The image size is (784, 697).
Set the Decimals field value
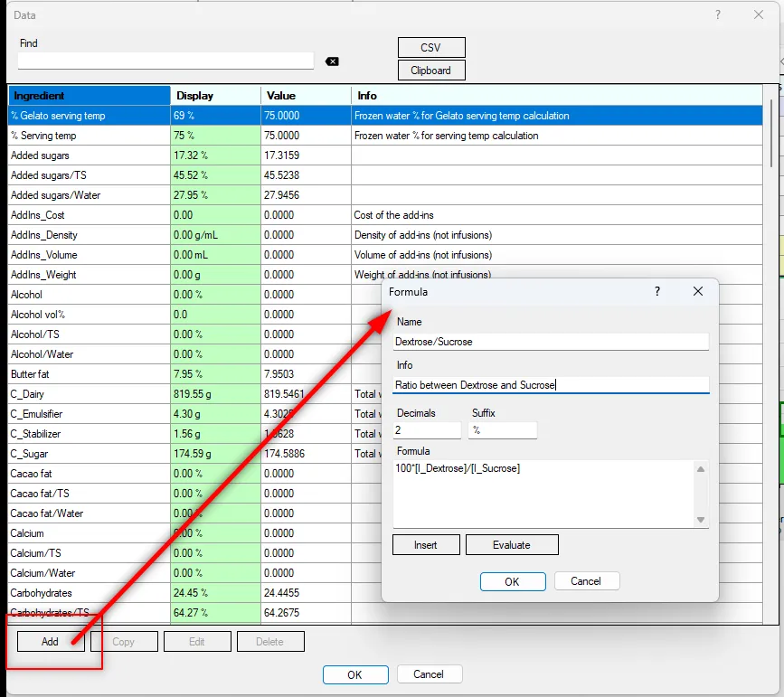(x=427, y=430)
